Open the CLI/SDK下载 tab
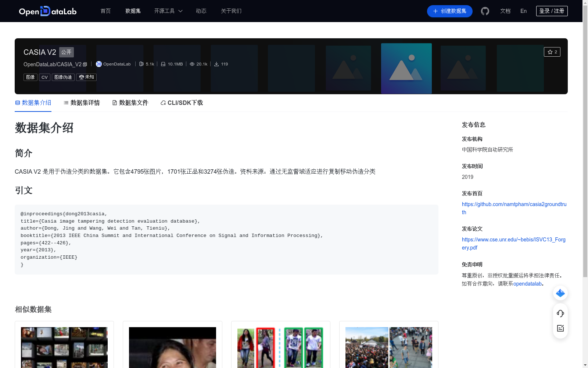This screenshot has height=368, width=588. 182,103
